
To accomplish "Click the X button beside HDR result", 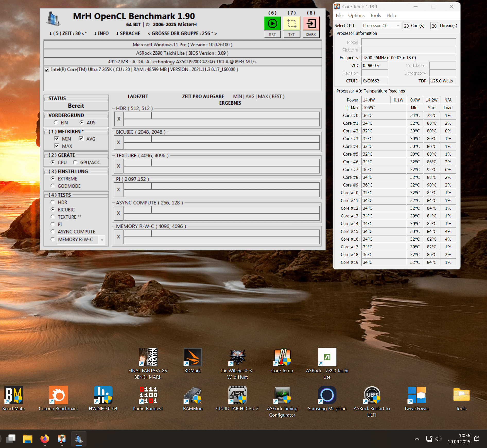I will click(119, 119).
